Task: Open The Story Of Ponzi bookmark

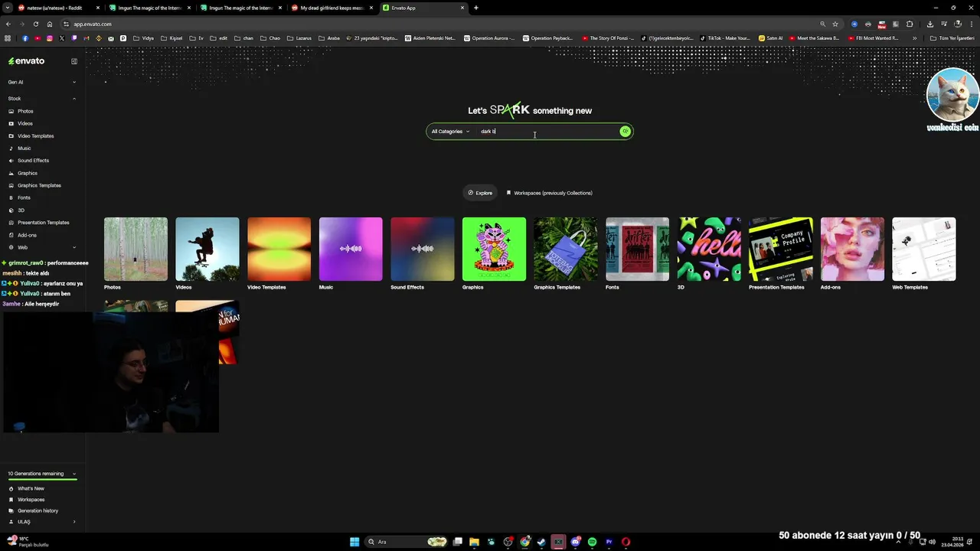Action: click(x=608, y=38)
